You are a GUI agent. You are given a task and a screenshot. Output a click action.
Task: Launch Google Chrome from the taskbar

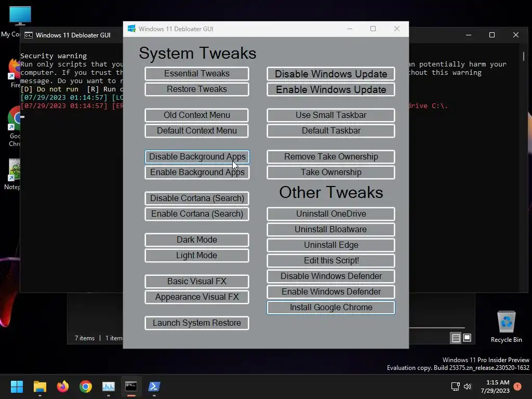(86, 387)
